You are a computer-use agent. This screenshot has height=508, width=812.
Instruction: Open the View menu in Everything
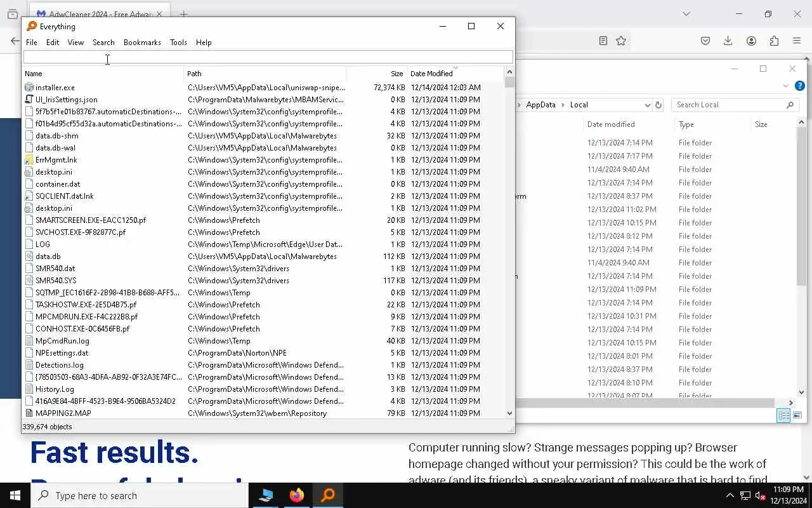tap(75, 43)
